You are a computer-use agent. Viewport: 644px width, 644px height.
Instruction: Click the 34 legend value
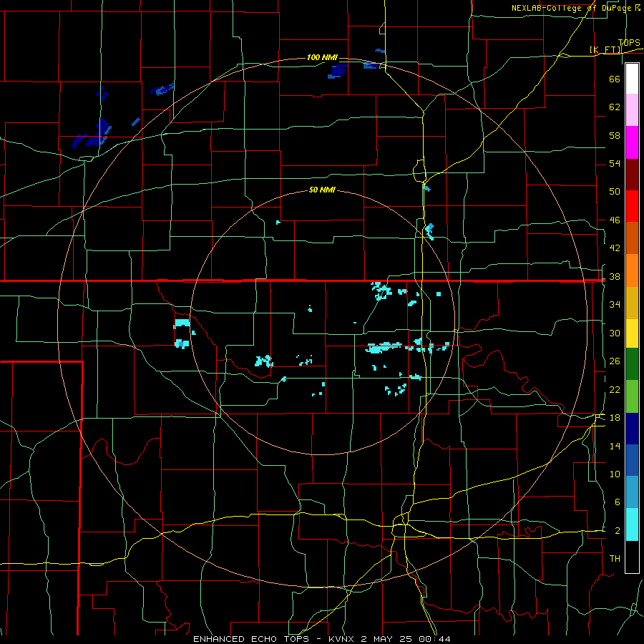(615, 305)
